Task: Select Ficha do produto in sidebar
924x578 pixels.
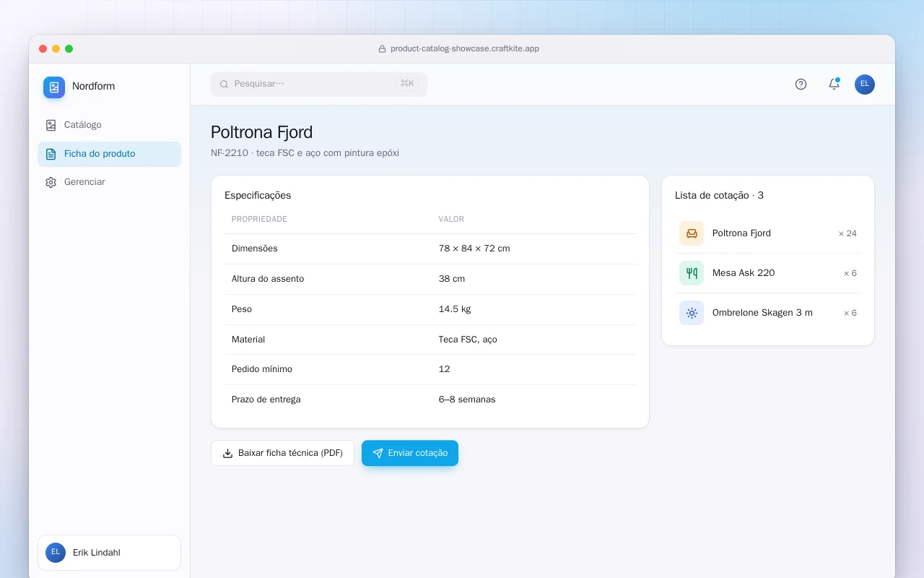Action: [x=109, y=154]
